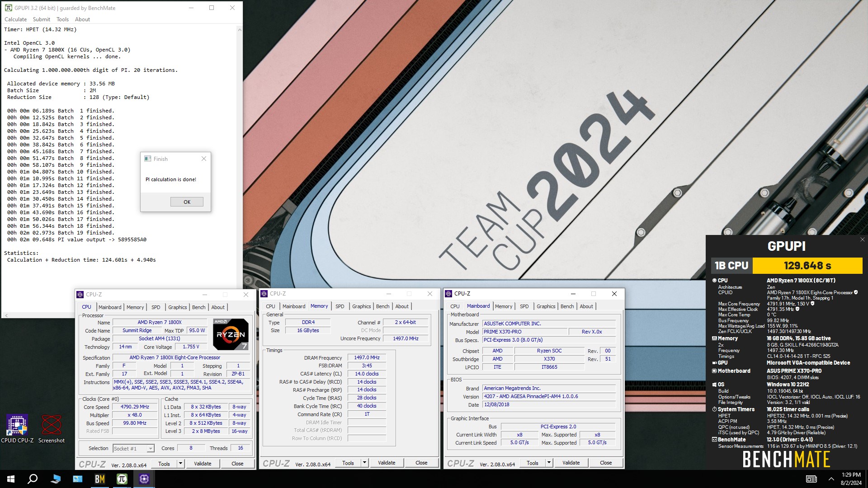
Task: Close the Finish dialog with X
Action: 204,159
